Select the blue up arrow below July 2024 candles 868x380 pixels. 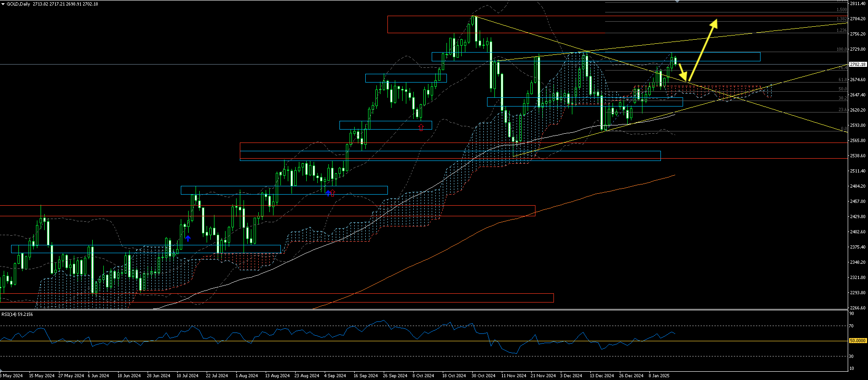click(x=188, y=238)
